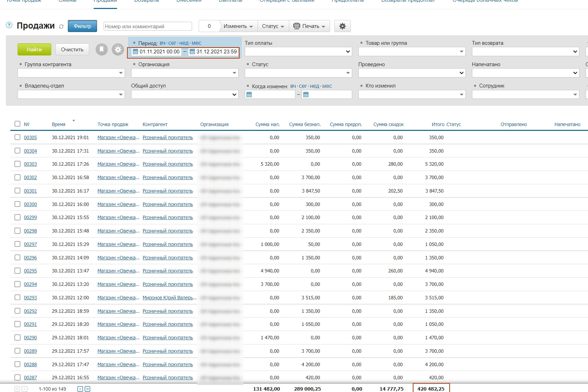
Task: Open sale number 00301 link
Action: coord(30,191)
